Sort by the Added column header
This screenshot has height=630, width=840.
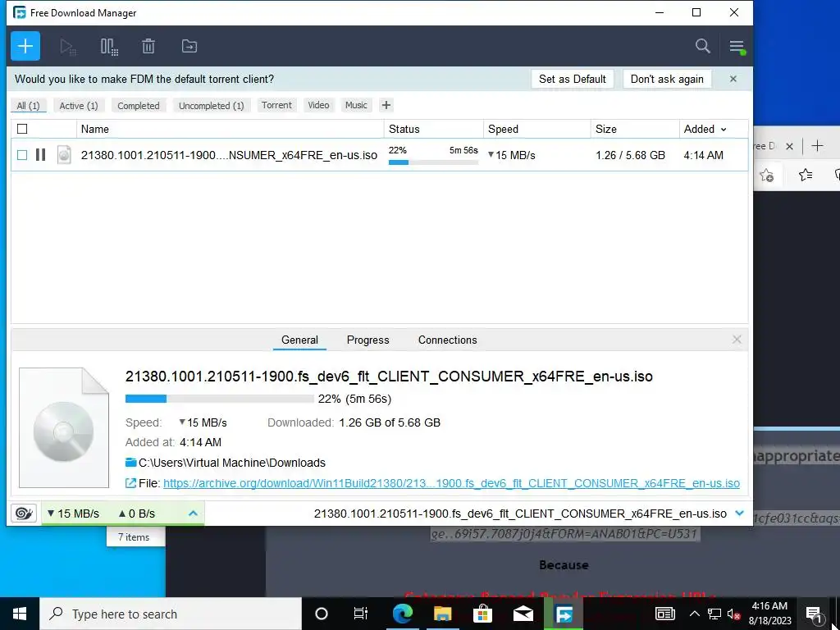tap(705, 129)
